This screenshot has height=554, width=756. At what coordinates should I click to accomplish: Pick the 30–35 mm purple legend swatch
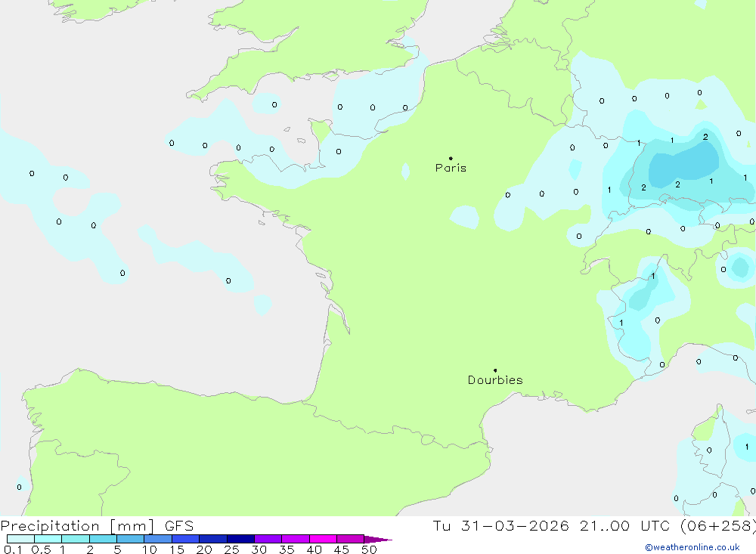[268, 539]
